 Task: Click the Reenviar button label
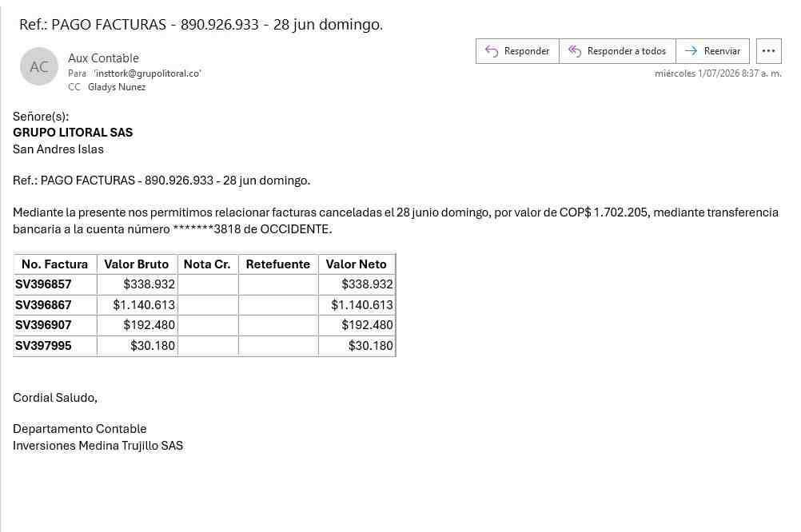tap(722, 51)
